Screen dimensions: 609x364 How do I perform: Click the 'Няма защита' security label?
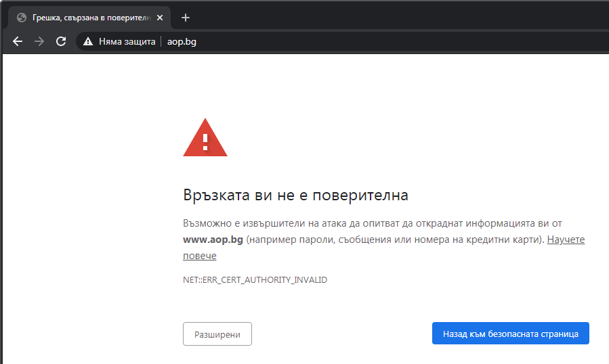pyautogui.click(x=127, y=41)
